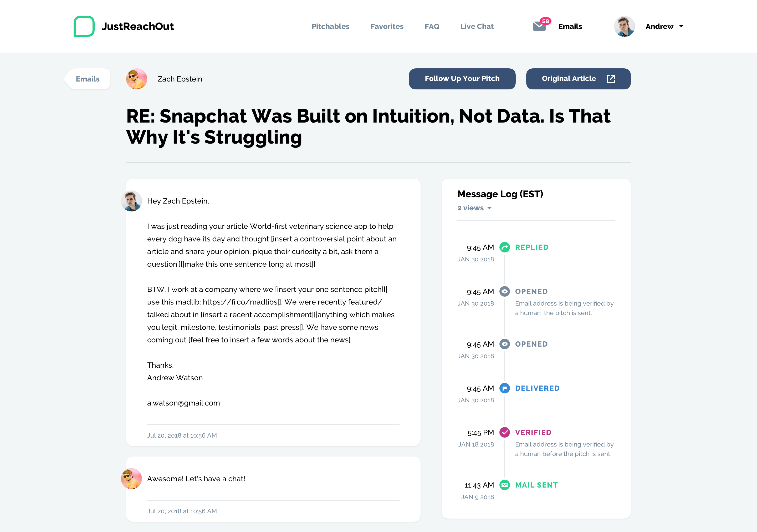Go to Favorites in the navigation

point(387,26)
